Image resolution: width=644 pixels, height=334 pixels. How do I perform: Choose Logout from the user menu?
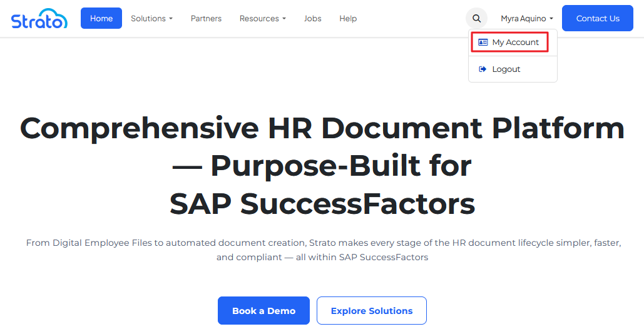pos(506,69)
